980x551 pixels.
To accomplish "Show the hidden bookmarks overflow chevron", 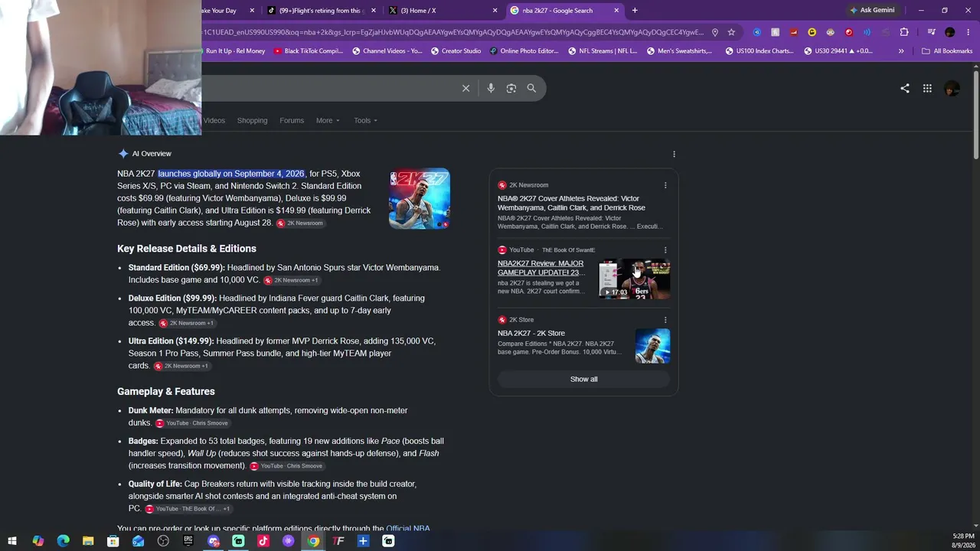I will pos(901,51).
